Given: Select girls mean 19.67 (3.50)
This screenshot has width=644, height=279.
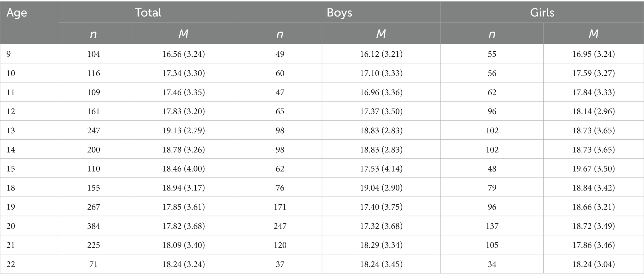Looking at the screenshot, I should point(594,169).
